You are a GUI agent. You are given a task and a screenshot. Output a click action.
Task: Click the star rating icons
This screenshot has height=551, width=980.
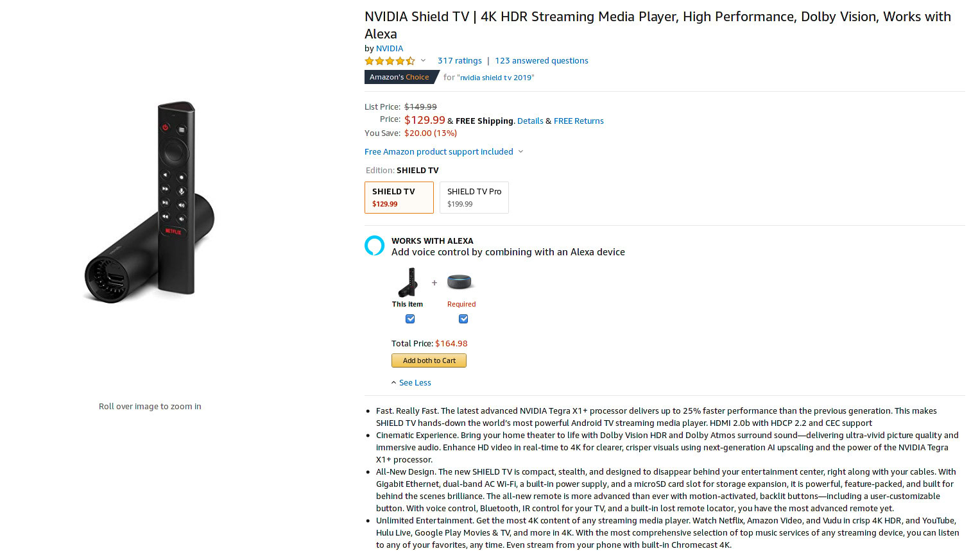(x=390, y=61)
